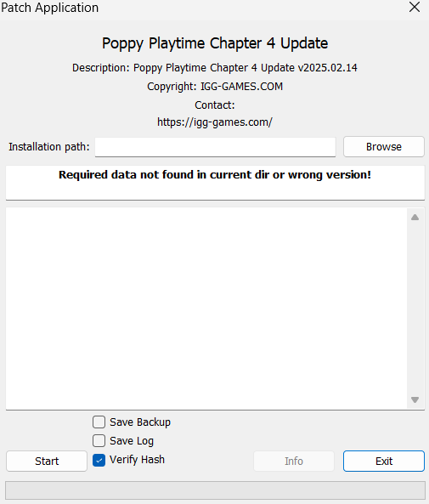Viewport: 429px width, 504px height.
Task: Click the log scrollbar down arrow
Action: [415, 399]
